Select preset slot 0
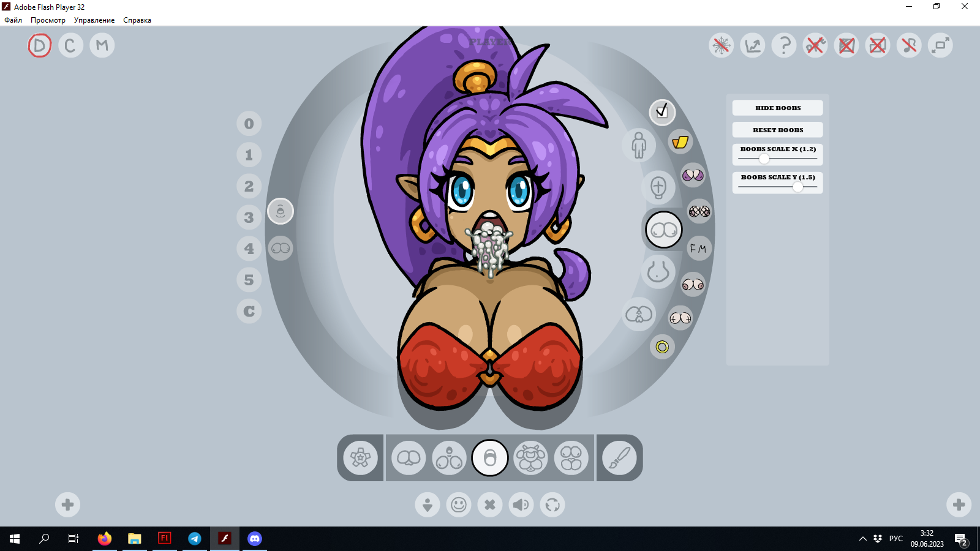The width and height of the screenshot is (980, 551). (x=249, y=124)
